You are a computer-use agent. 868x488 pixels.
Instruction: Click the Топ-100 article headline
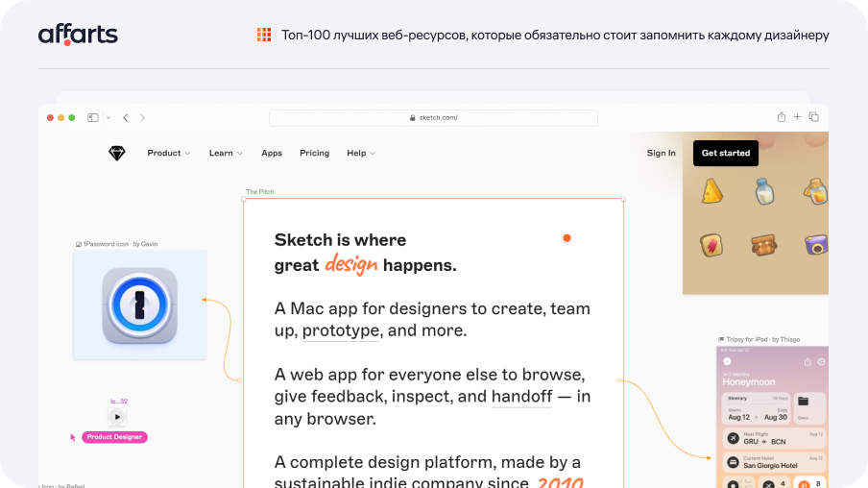555,35
